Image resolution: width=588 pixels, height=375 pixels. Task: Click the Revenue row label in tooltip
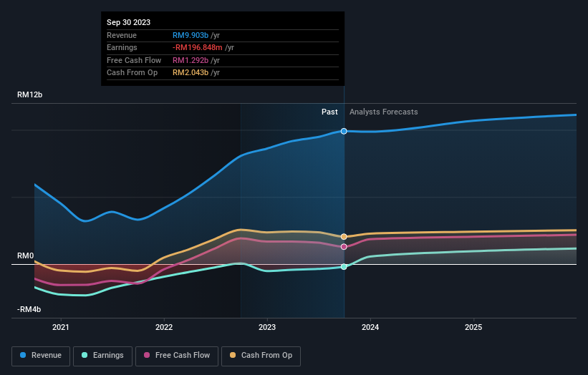click(x=122, y=35)
